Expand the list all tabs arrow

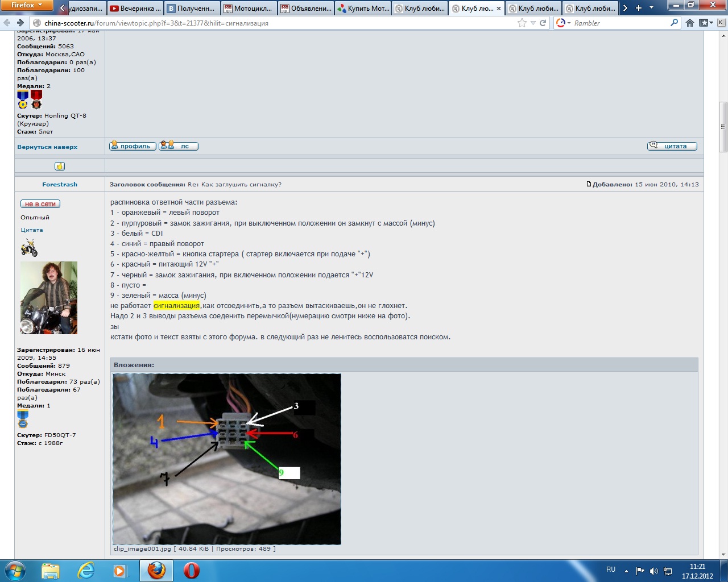tap(652, 8)
